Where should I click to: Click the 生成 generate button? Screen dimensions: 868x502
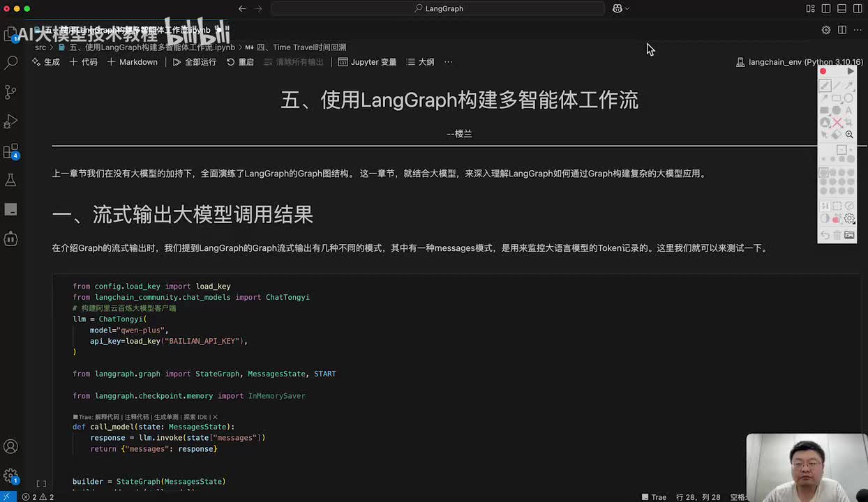click(46, 62)
